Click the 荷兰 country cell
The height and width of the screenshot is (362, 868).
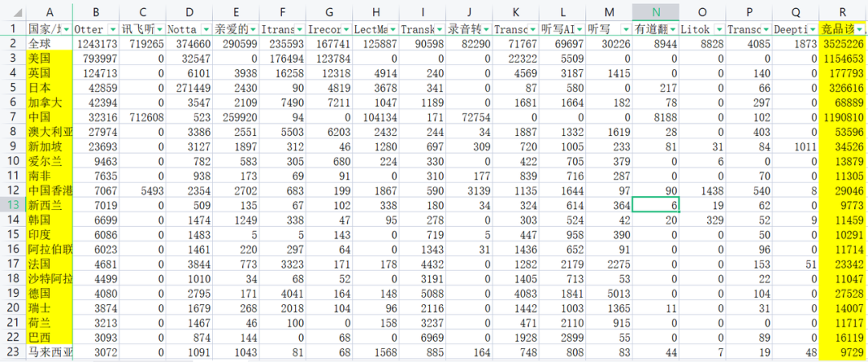coord(49,322)
